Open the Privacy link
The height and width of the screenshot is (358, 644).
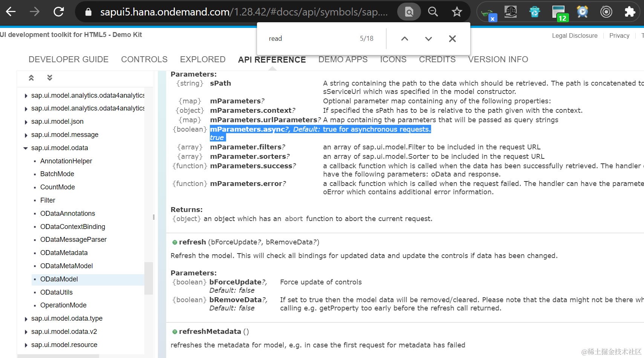(619, 35)
